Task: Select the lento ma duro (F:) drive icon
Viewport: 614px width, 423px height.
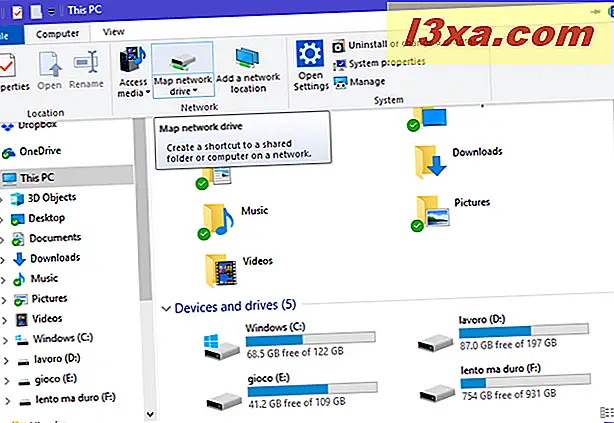Action: (x=437, y=393)
